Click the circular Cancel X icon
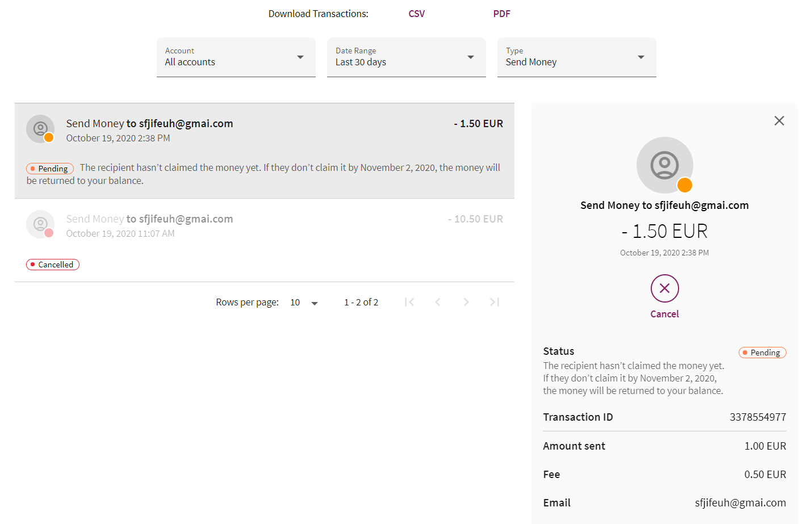The height and width of the screenshot is (524, 812). 664,288
